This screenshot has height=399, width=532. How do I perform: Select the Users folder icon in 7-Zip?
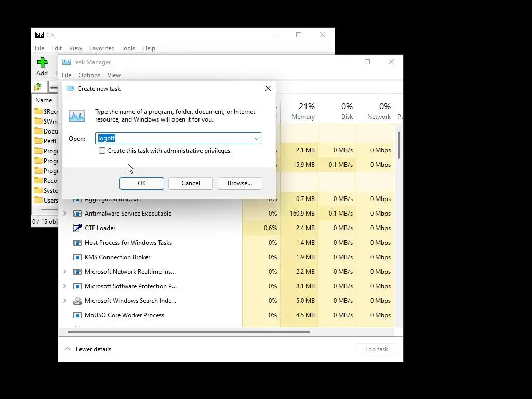(x=38, y=200)
